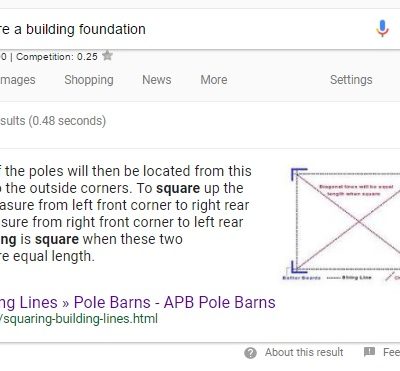Click the Feedback link text
The width and height of the screenshot is (400, 371).
[391, 352]
